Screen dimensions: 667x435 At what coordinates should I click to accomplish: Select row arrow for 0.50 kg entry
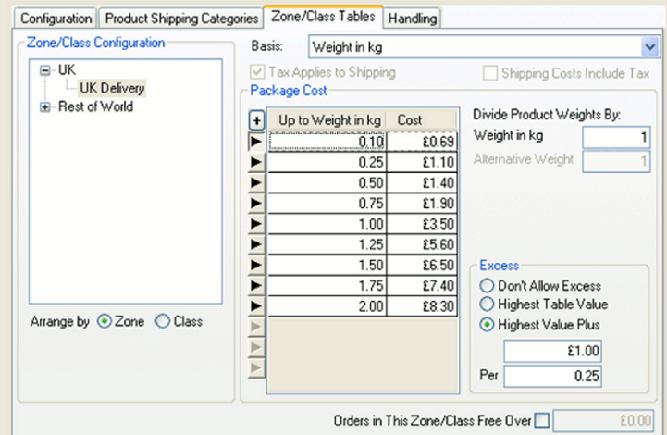[x=257, y=184]
